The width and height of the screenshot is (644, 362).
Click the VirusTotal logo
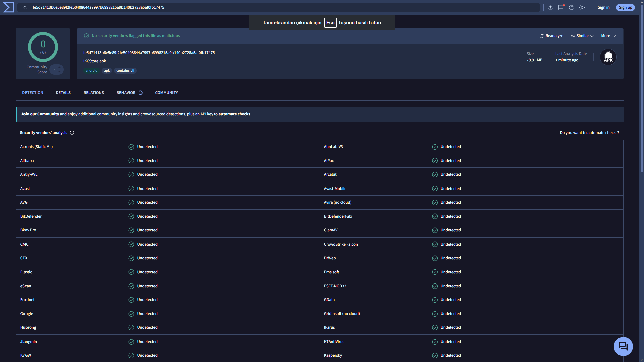tap(9, 7)
